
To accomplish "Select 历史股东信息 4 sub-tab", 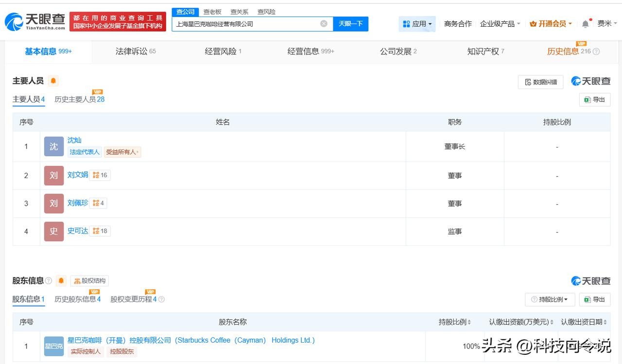I will click(x=78, y=299).
